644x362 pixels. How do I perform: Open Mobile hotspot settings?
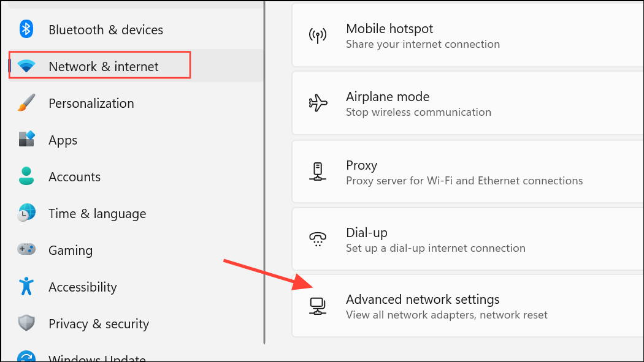[468, 36]
